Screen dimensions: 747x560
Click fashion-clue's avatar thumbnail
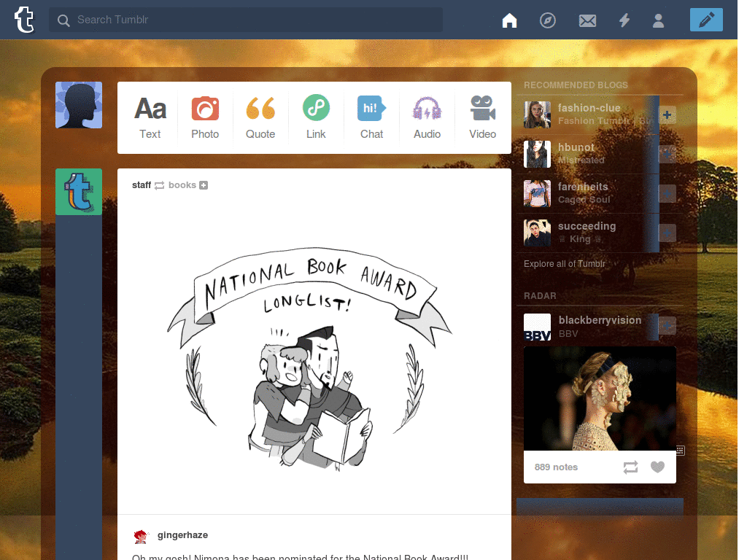(x=537, y=114)
